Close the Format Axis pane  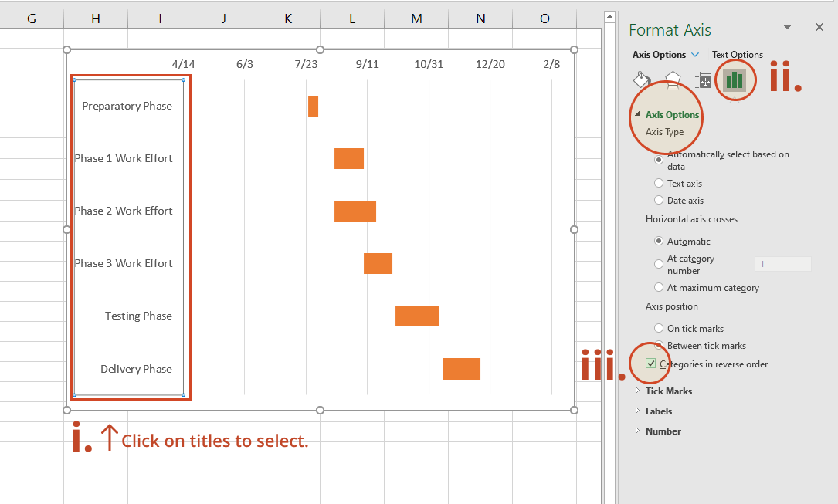tap(819, 27)
